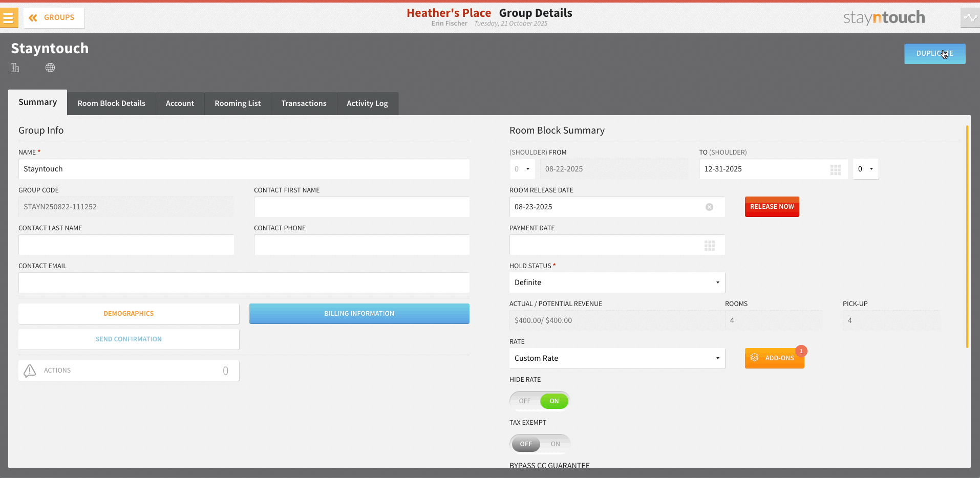Toggle the Hide Rate switch
The height and width of the screenshot is (478, 980).
coord(540,401)
